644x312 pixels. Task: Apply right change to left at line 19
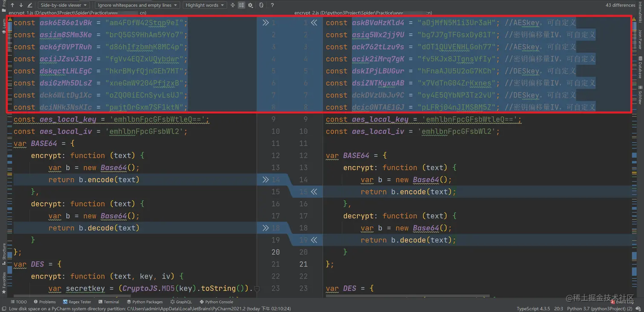point(314,240)
